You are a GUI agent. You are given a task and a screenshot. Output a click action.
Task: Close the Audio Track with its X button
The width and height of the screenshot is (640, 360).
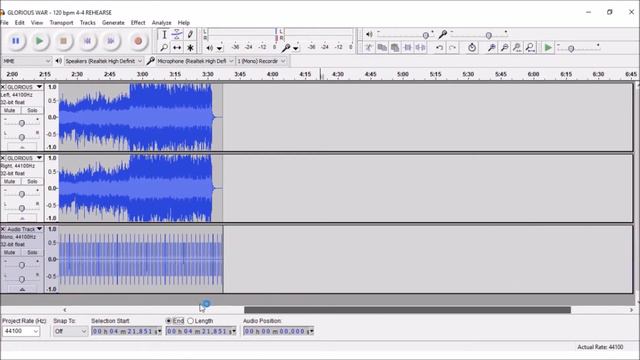(3, 229)
